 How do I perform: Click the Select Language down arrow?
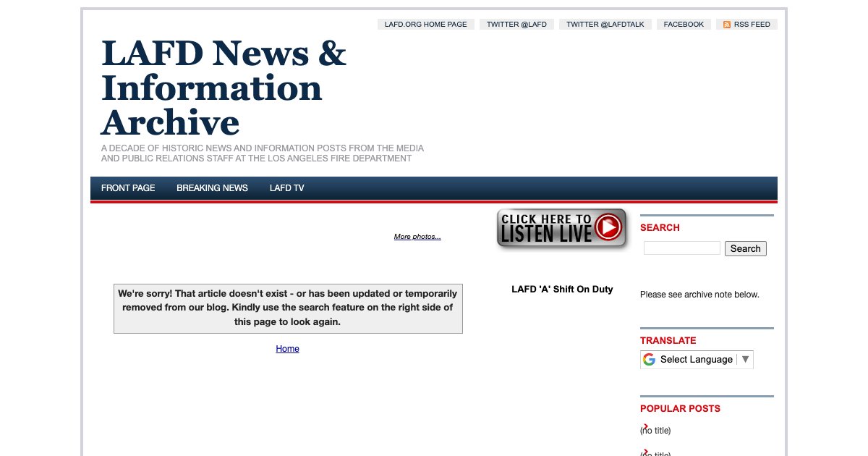746,359
